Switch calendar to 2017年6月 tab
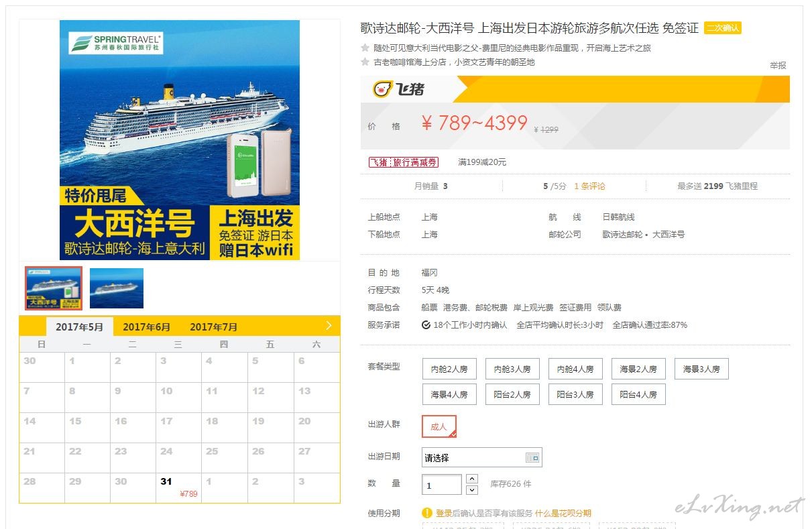Viewport: 812px width, 529px height. point(147,327)
